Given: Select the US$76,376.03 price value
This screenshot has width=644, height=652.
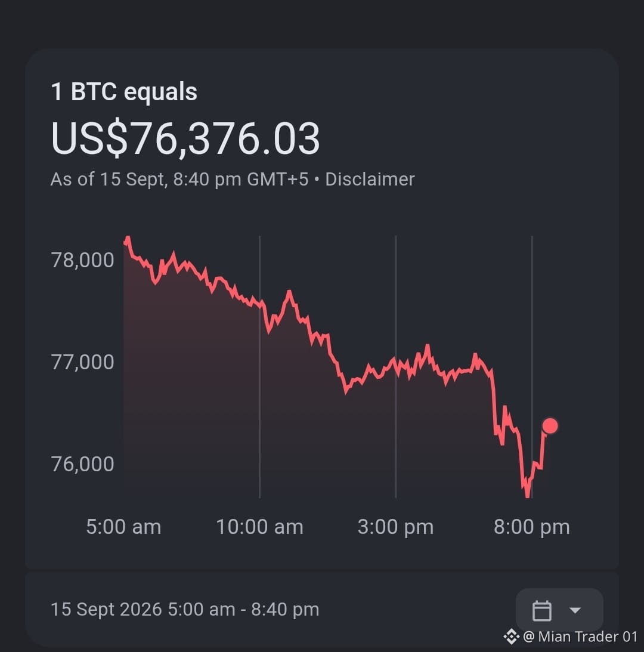Looking at the screenshot, I should pos(185,138).
